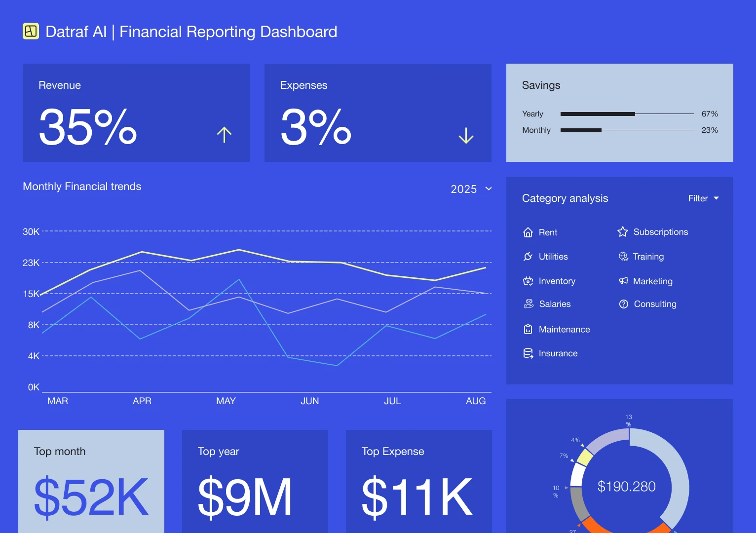Click the yellow 4% donut segment
This screenshot has width=756, height=533.
coord(584,457)
